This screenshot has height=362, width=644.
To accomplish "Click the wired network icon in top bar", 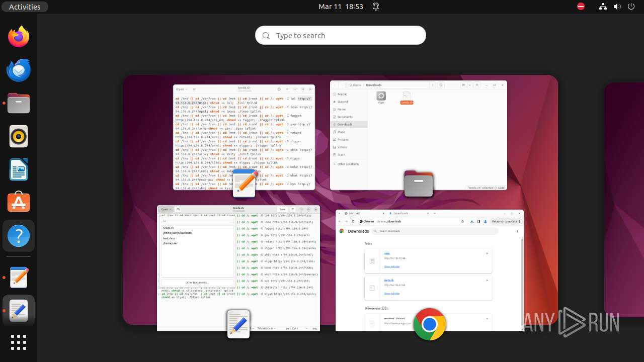I will point(603,7).
